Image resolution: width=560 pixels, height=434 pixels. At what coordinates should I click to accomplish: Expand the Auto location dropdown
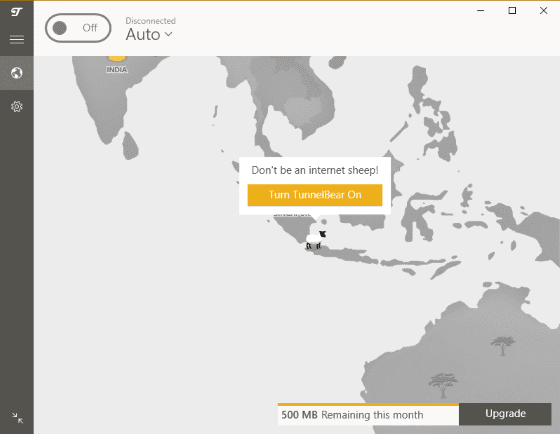click(149, 35)
